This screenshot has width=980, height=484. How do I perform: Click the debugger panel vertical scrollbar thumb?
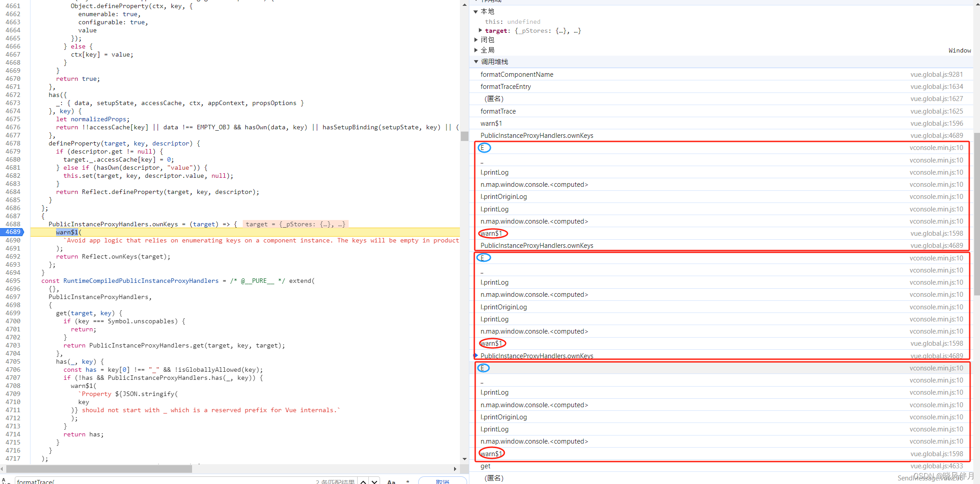pyautogui.click(x=976, y=214)
